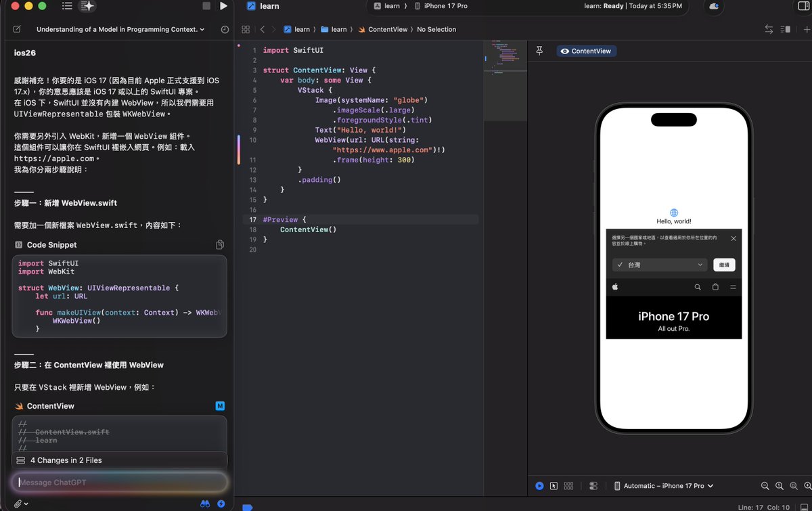Click the "Hello, world!" Text line
The width and height of the screenshot is (812, 511).
[x=360, y=130]
